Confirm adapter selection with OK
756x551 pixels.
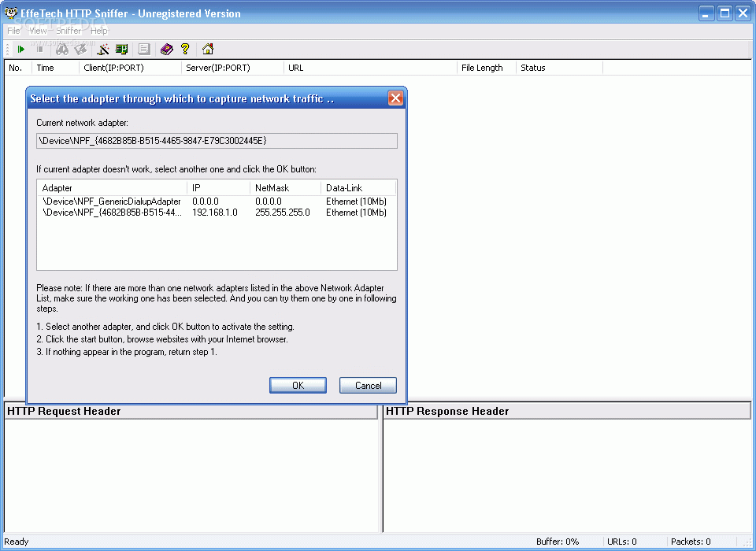tap(298, 385)
